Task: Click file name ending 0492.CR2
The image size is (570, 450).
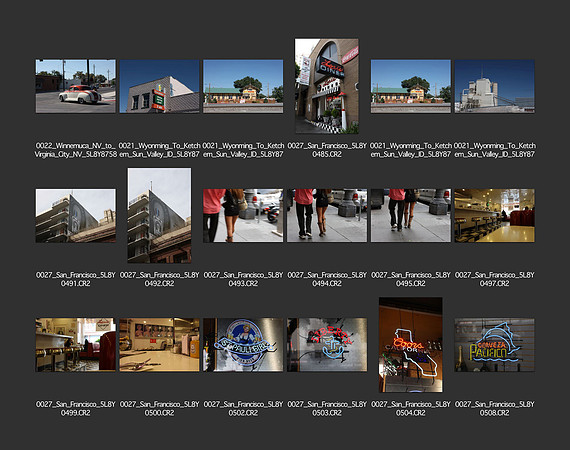Action: pyautogui.click(x=159, y=279)
